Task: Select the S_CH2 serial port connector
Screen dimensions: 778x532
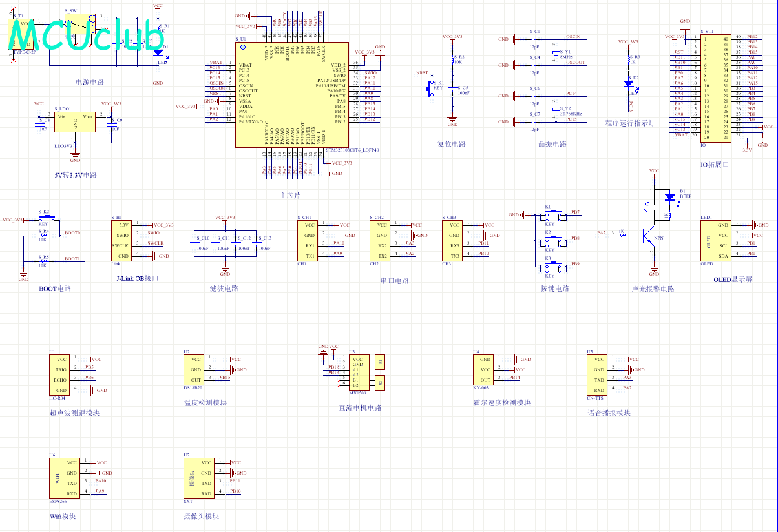Action: pos(381,240)
